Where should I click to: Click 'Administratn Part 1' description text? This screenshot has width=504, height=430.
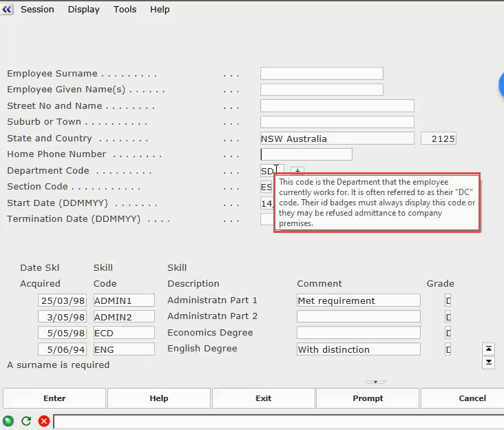(212, 300)
